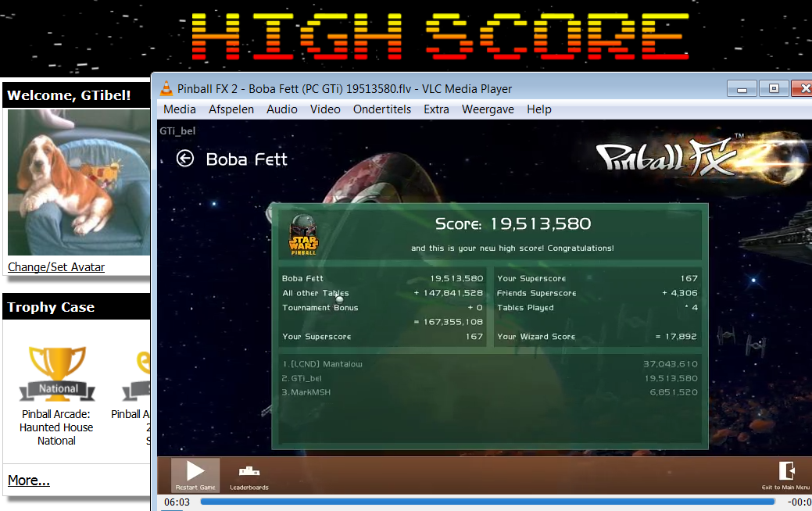The image size is (812, 511).
Task: Open the Media menu in VLC
Action: point(180,109)
